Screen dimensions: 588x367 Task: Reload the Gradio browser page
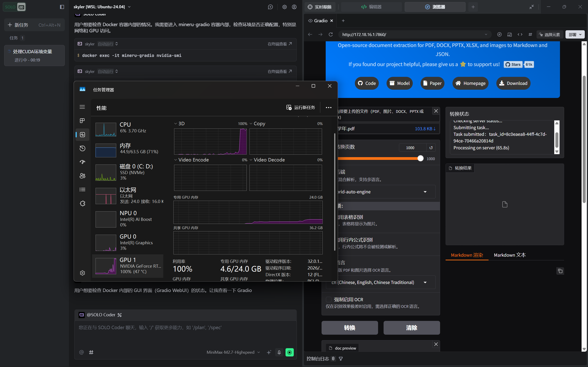point(331,34)
